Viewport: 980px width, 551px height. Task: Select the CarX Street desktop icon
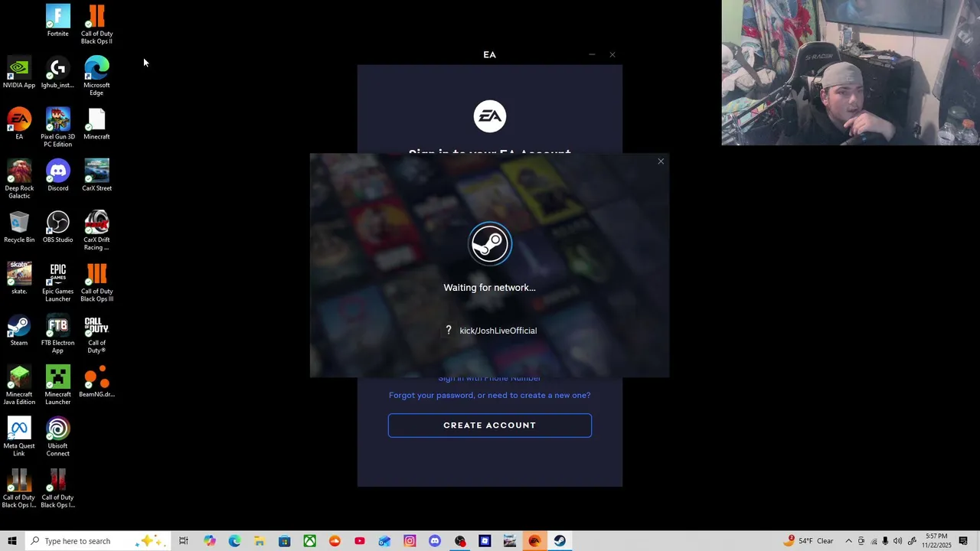click(96, 175)
